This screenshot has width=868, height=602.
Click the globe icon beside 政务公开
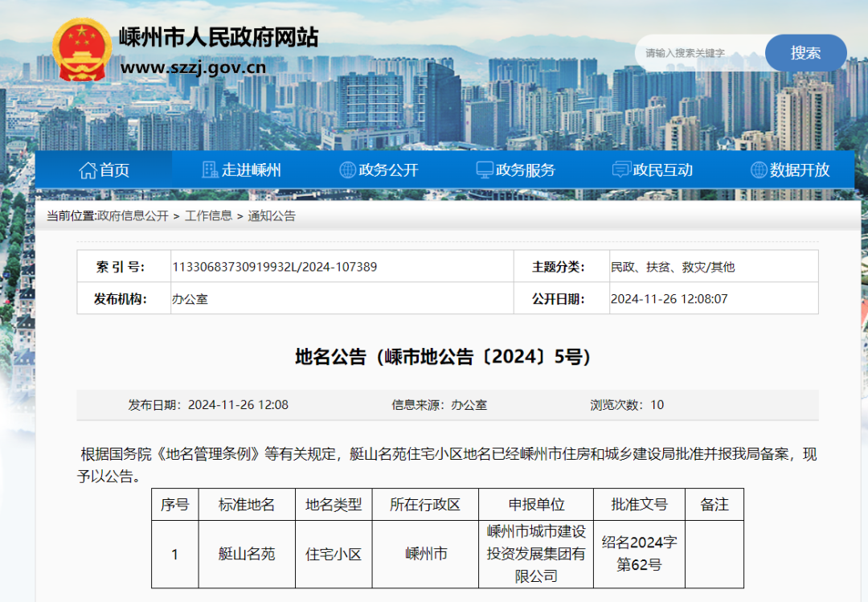[347, 170]
